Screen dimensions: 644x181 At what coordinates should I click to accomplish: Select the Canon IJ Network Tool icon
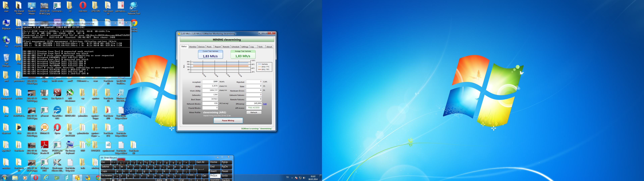134,8
